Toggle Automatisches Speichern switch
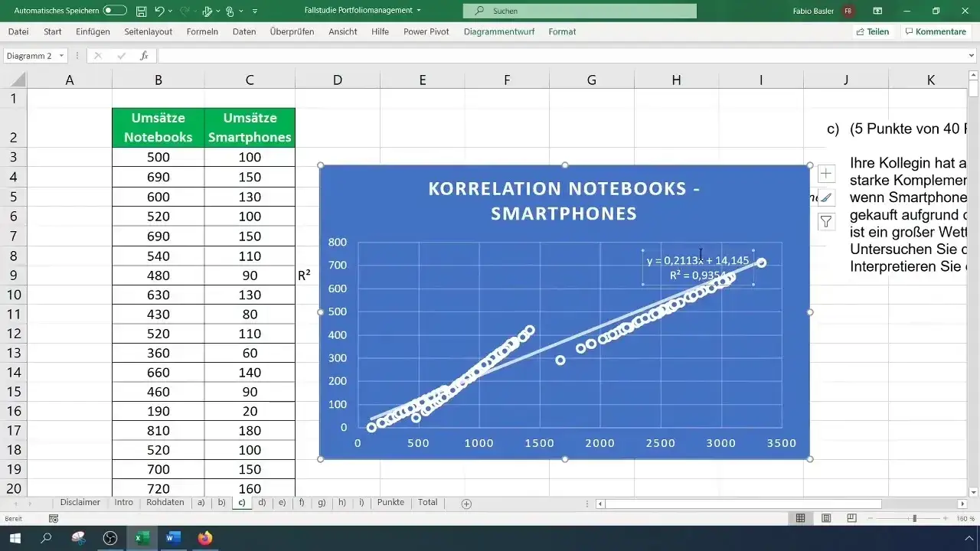The height and width of the screenshot is (551, 980). (x=115, y=11)
